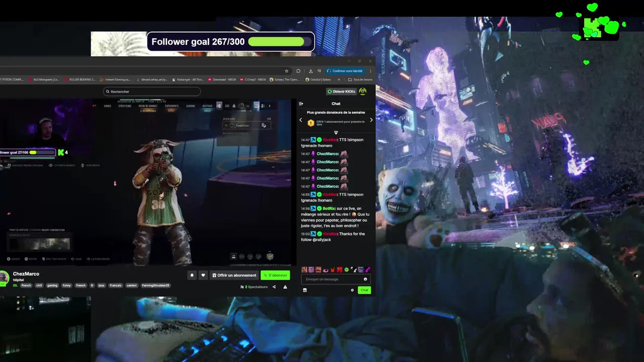Show next top donor with right chevron
The image size is (644, 362).
coord(371,120)
